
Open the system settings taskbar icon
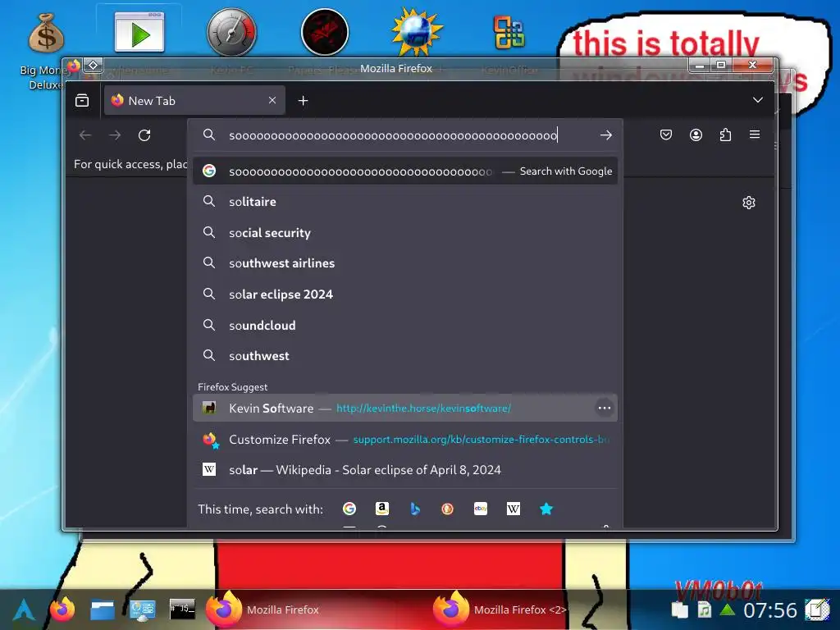click(143, 609)
